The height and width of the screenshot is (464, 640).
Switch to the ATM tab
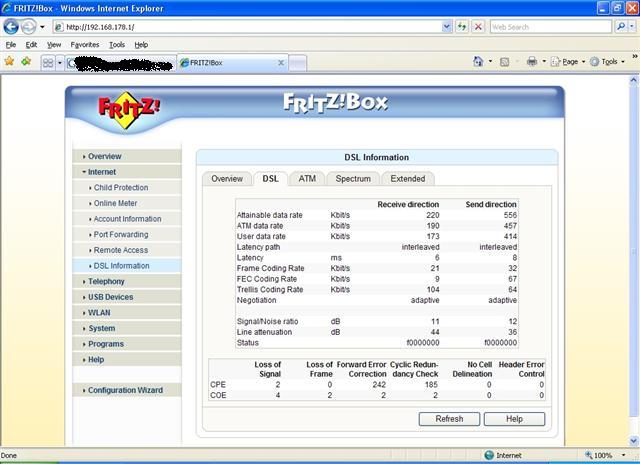307,179
